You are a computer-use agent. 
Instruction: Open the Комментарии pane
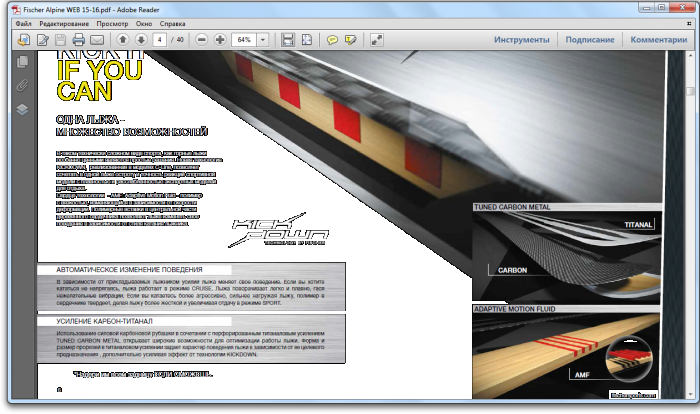point(659,40)
